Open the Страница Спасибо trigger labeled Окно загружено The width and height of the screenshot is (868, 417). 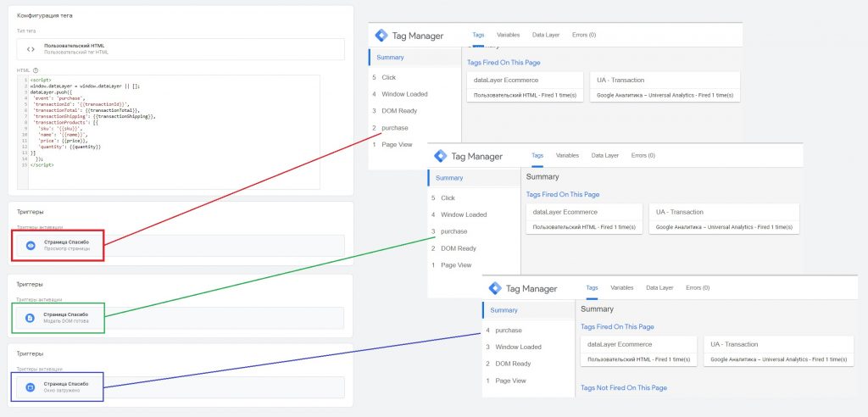coord(181,387)
